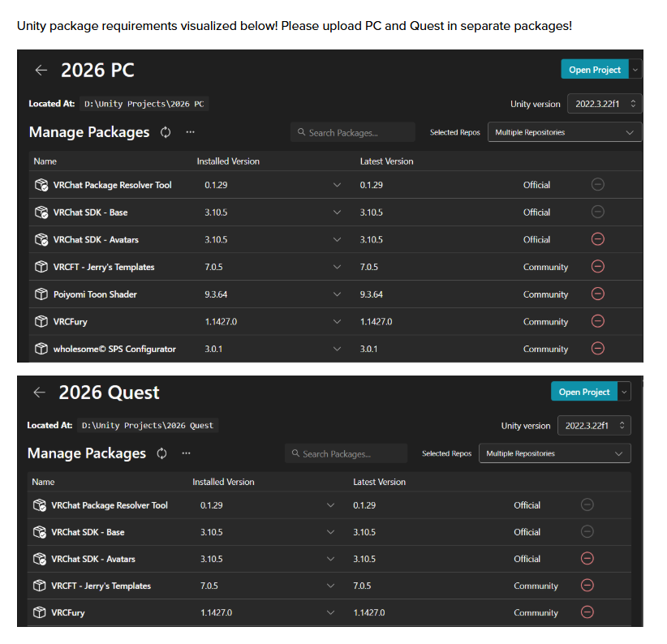Click the Name column header in the PC table

[x=45, y=161]
